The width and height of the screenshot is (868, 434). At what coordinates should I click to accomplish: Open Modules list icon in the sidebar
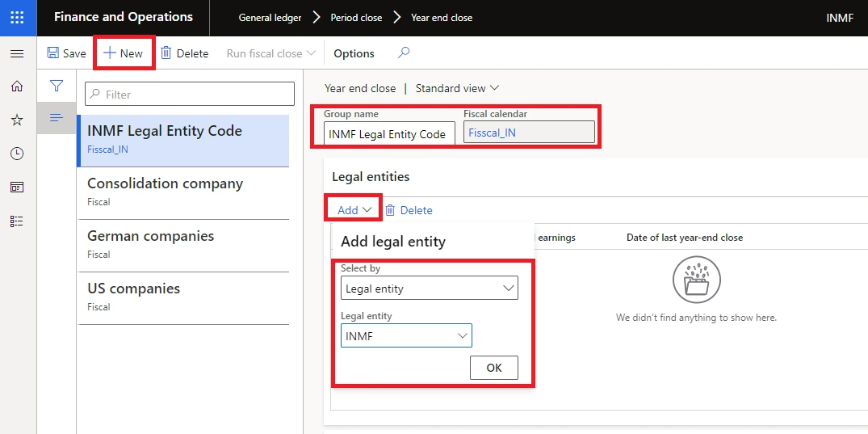pos(17,221)
